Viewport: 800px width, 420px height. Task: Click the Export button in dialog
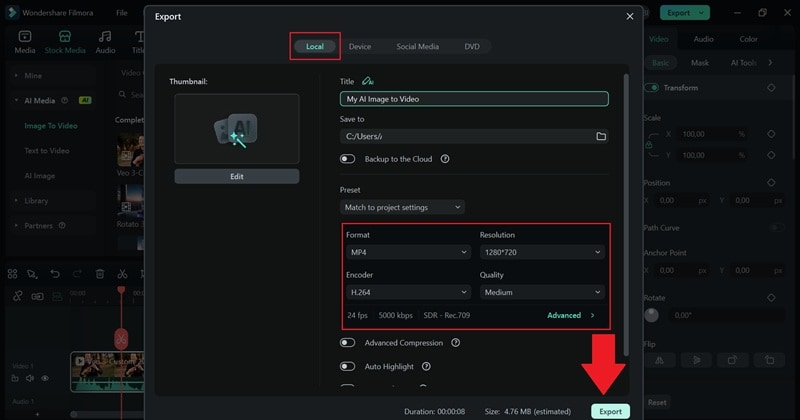(610, 411)
